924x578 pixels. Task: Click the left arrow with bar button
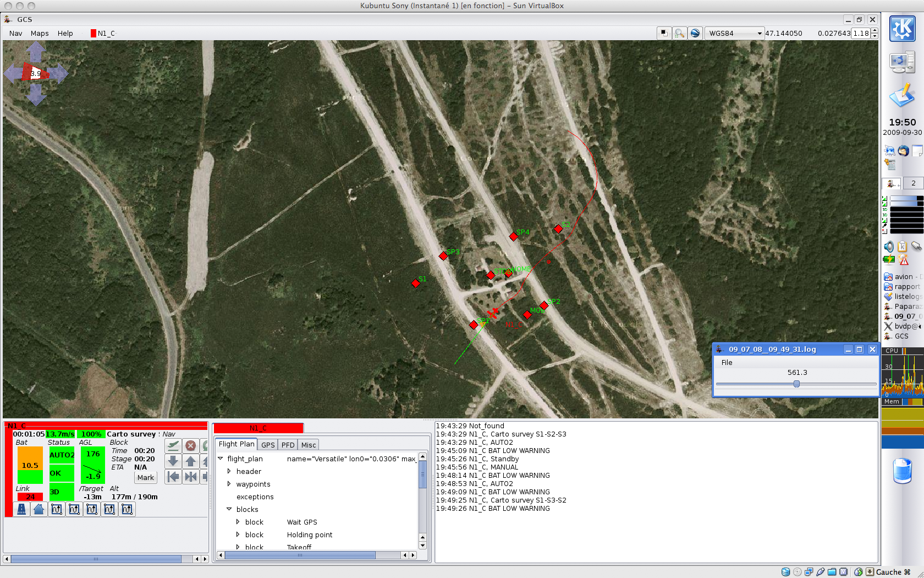click(173, 477)
